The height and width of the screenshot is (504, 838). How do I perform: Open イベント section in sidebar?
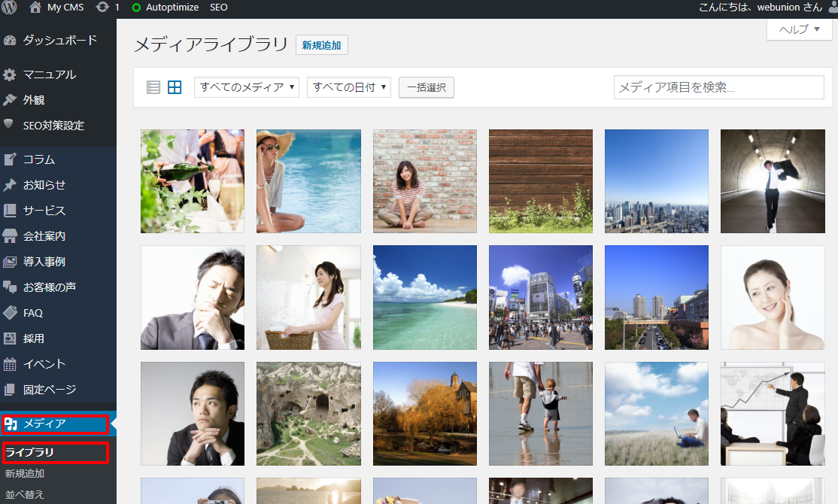[x=44, y=365]
